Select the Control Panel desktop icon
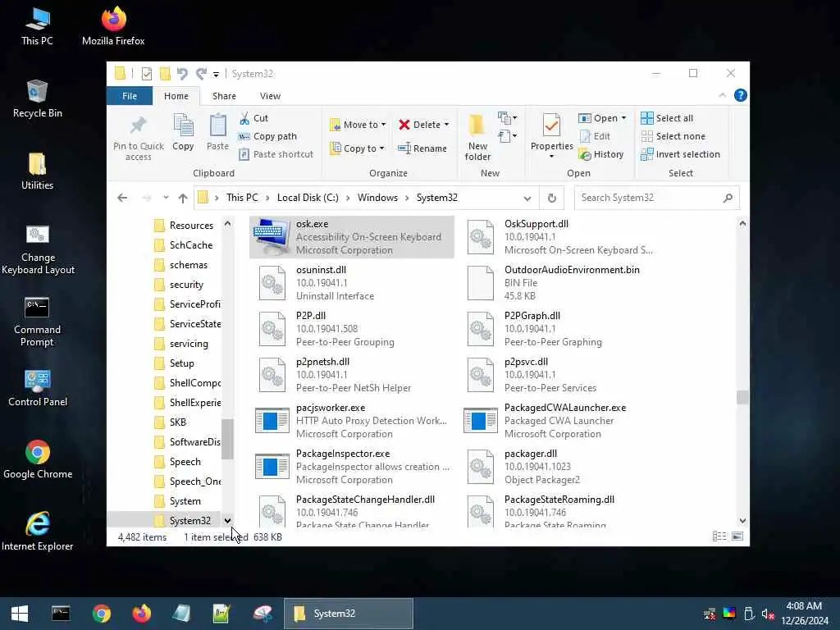This screenshot has height=630, width=840. (38, 388)
